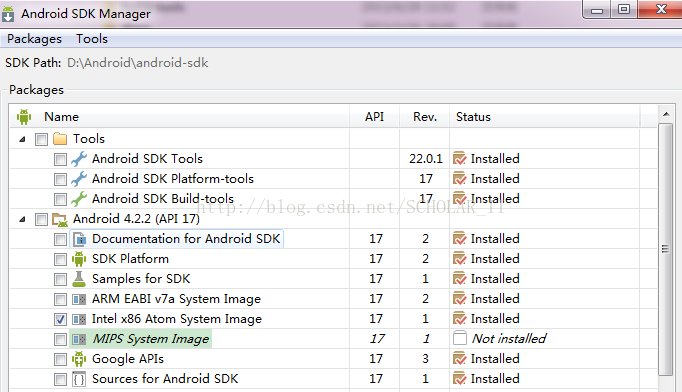Check the Tools group checkbox
The width and height of the screenshot is (682, 392).
[41, 139]
